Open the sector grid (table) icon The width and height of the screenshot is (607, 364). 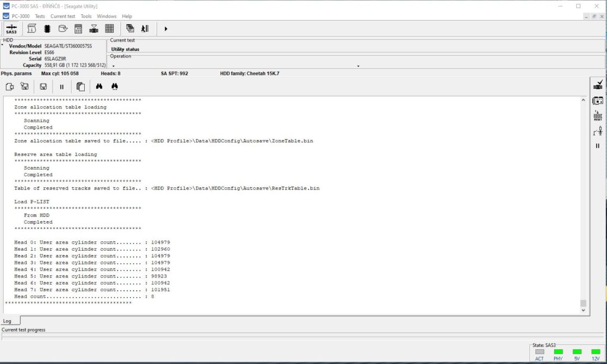tap(110, 28)
